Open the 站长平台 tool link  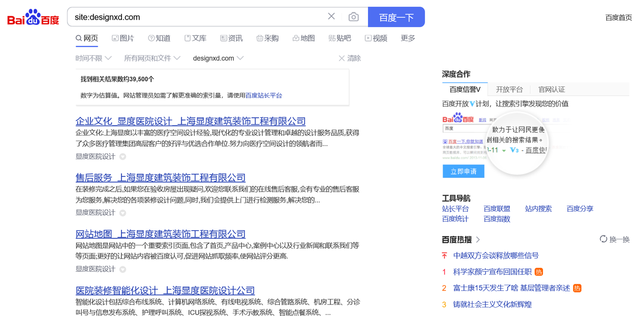pyautogui.click(x=456, y=209)
